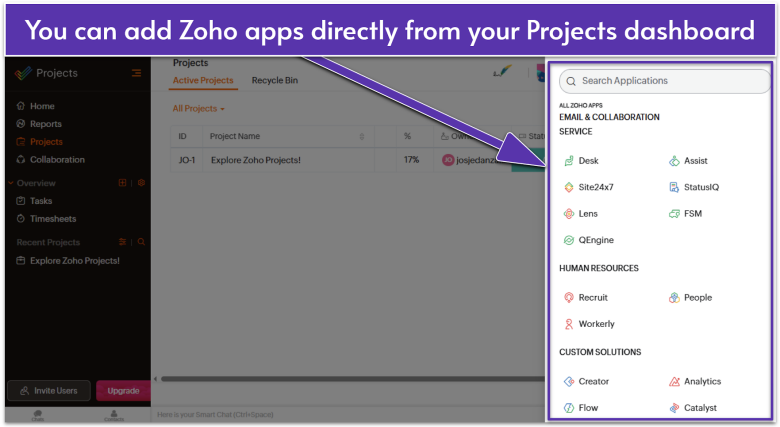Click Invite Users button
The image size is (780, 427).
49,391
